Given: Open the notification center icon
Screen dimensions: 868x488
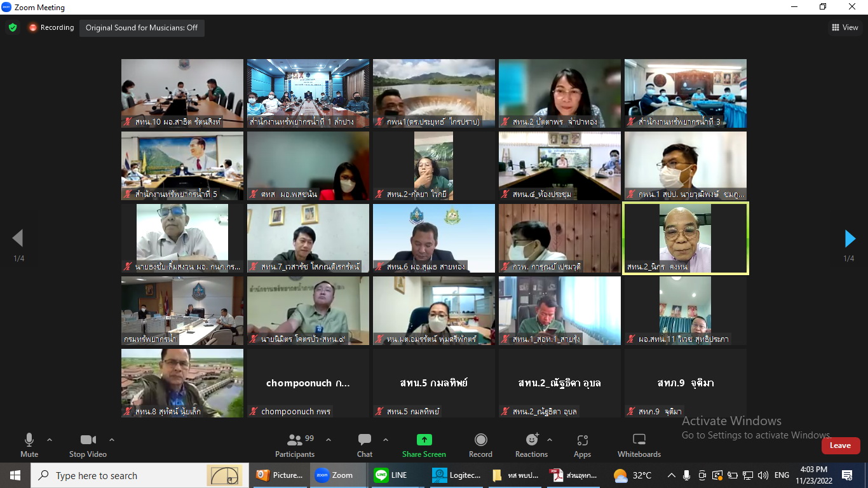Looking at the screenshot, I should coord(847,475).
